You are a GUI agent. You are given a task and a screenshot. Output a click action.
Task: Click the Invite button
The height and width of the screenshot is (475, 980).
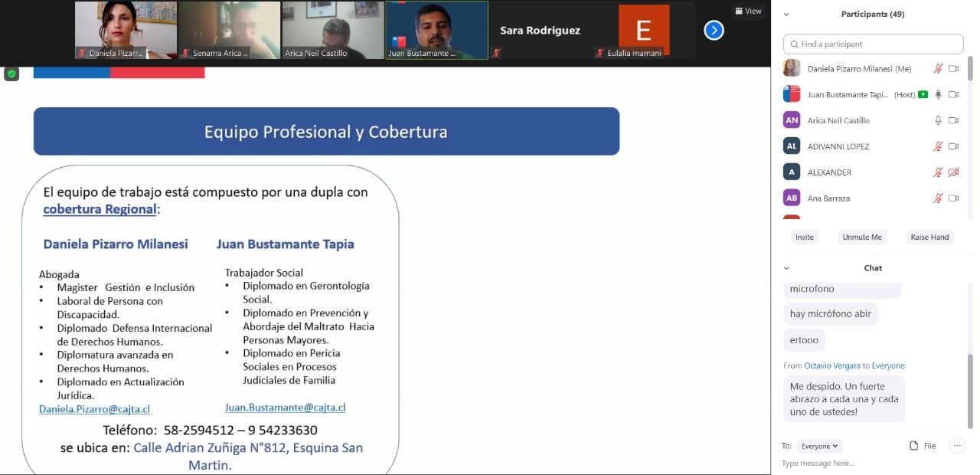click(804, 237)
